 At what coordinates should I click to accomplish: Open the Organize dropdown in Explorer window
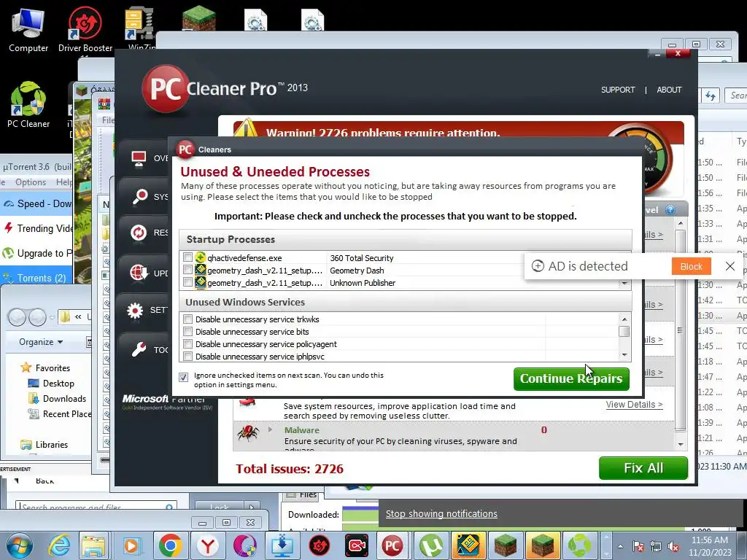(x=41, y=342)
